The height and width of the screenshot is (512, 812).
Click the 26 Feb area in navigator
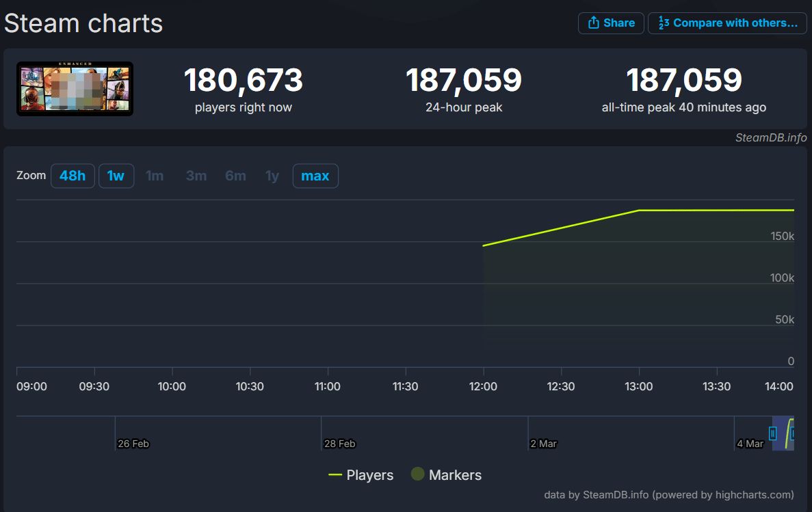tap(133, 434)
